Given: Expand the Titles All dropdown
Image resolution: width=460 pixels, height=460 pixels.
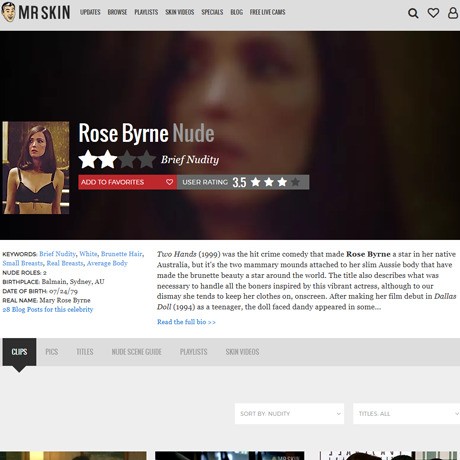Looking at the screenshot, I should coord(406,414).
